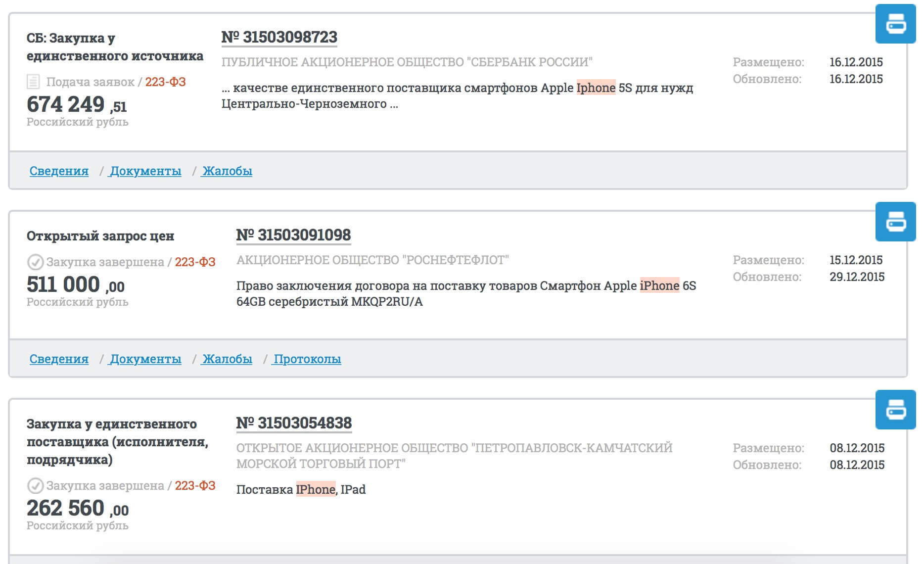Click 223-ФЗ label in Открытый запрос цен card
Screen dimensions: 924x564
pos(195,262)
